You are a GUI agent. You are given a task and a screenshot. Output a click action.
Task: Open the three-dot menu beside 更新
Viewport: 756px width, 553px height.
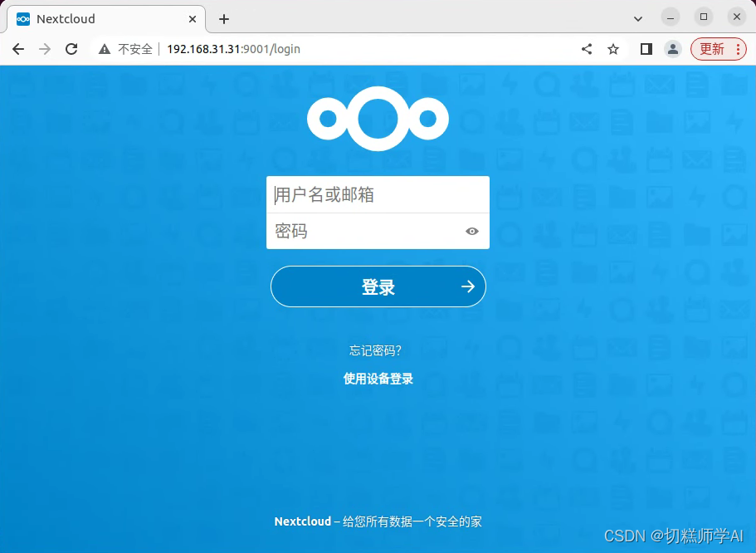click(x=739, y=49)
